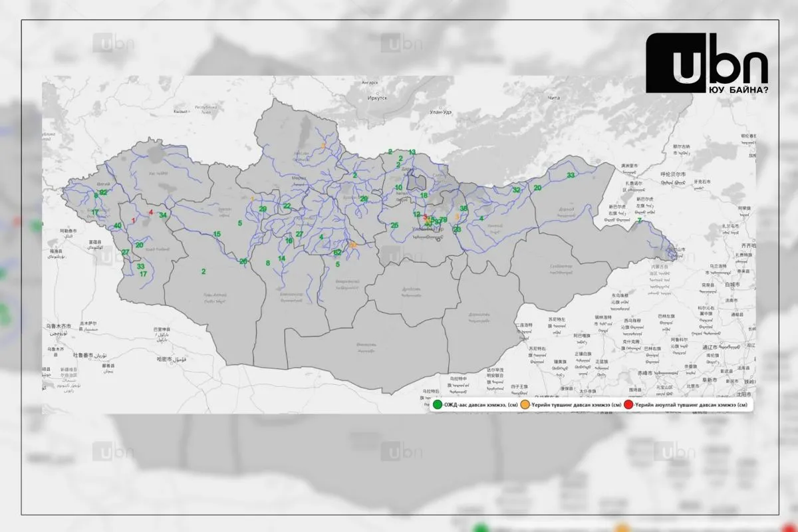
Task: Click the green legend circle for ОЖД-аас давсан
Action: 438,404
